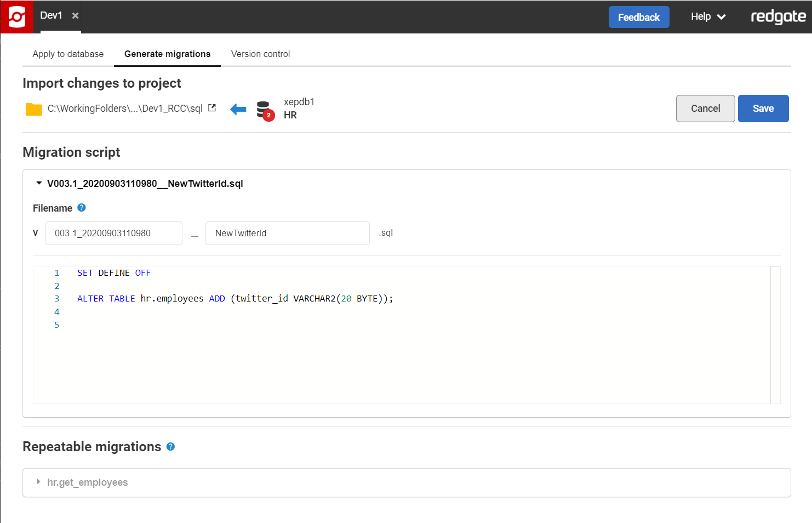Switch to Version control tab
This screenshot has height=523, width=812.
pyautogui.click(x=260, y=54)
